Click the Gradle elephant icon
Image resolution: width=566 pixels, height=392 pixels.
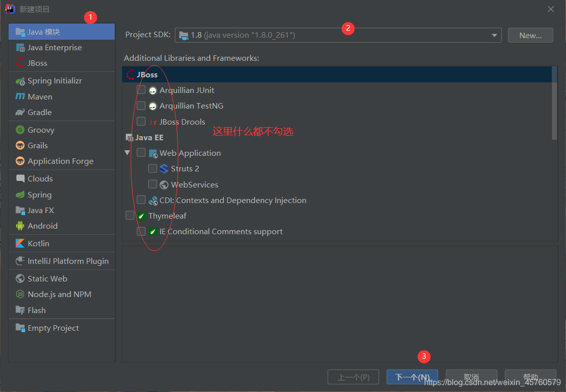(20, 112)
